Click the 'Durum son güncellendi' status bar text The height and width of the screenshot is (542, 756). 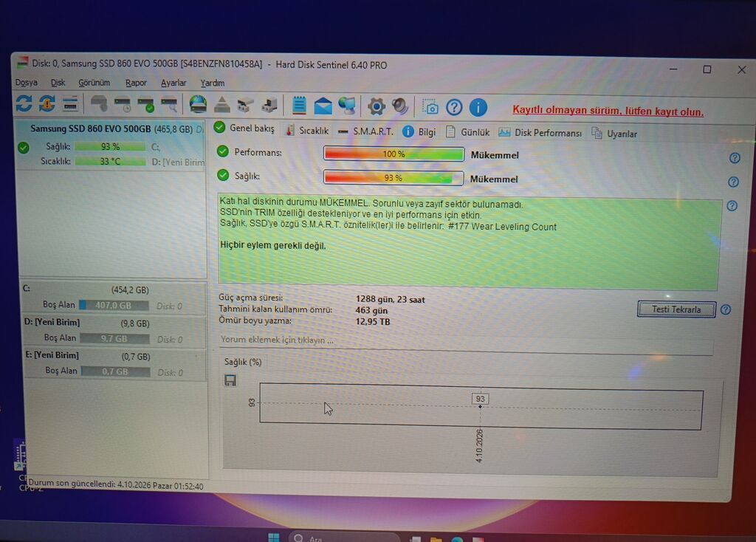click(x=116, y=484)
